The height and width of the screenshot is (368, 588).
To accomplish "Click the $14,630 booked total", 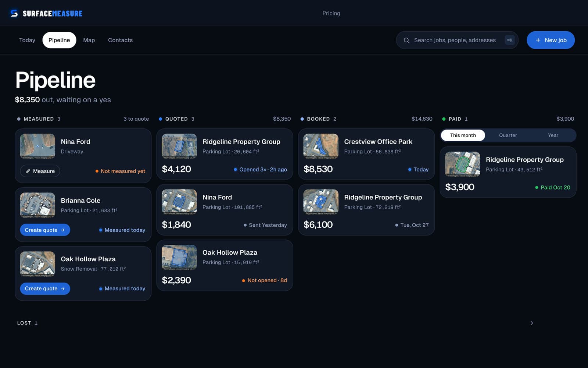I will [422, 119].
